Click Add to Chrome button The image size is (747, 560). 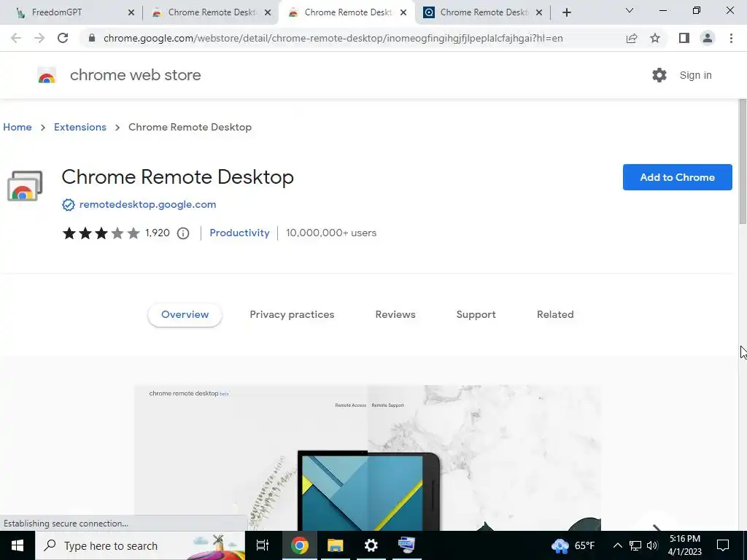(x=678, y=177)
